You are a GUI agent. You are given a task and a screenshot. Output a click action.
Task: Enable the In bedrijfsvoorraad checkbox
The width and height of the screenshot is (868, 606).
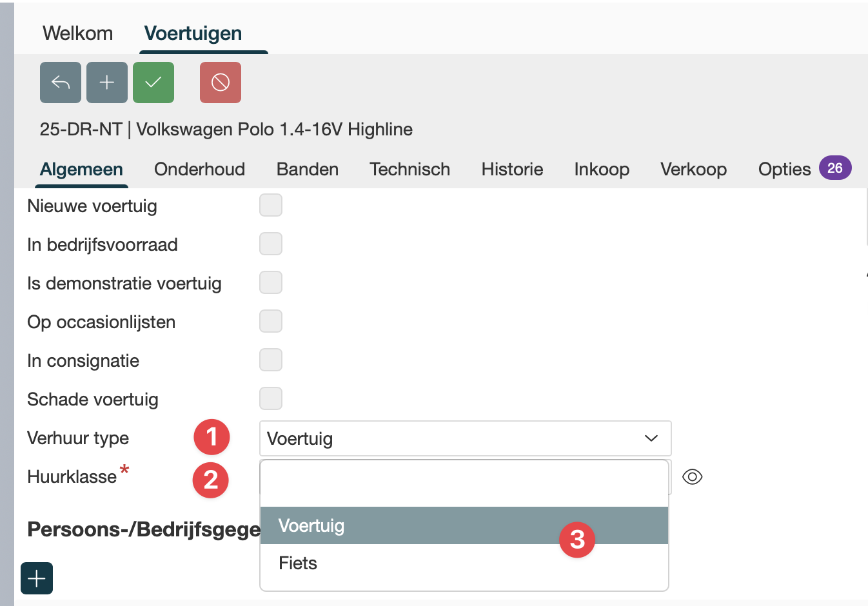coord(271,244)
